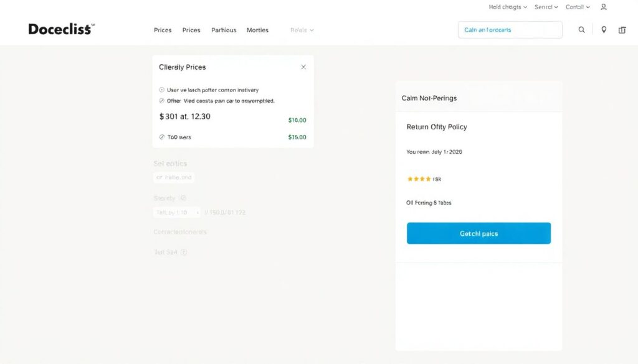
Task: Close the Cllerdly Prices popup
Action: pos(303,67)
